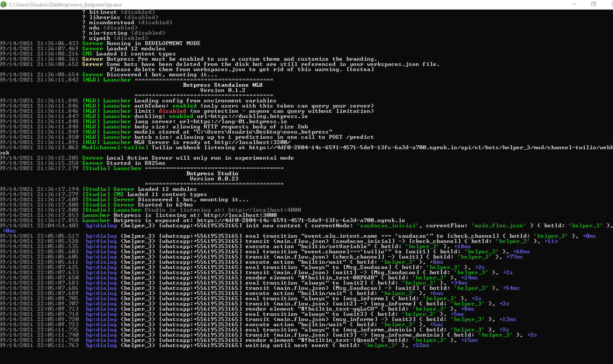Image resolution: width=613 pixels, height=364 pixels.
Task: Click the 'init new context' dialog line
Action: (x=306, y=226)
